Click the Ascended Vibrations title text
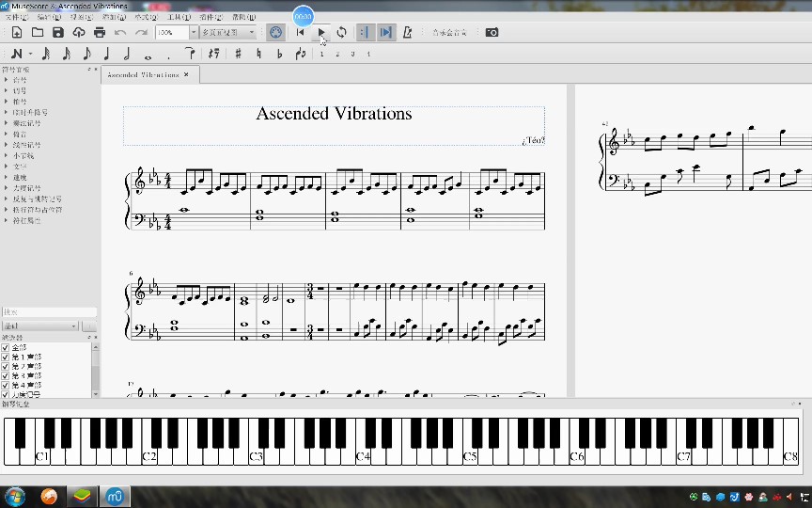 click(x=334, y=114)
